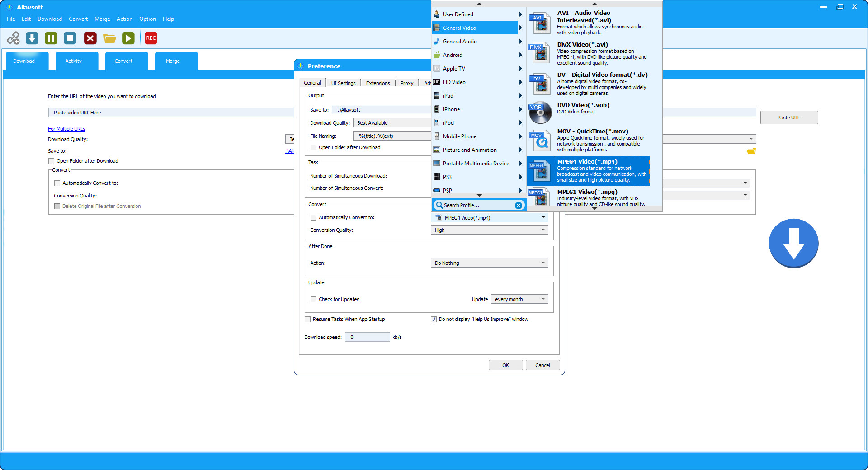Select MPEG4 Video(*.mp4) format

[589, 171]
